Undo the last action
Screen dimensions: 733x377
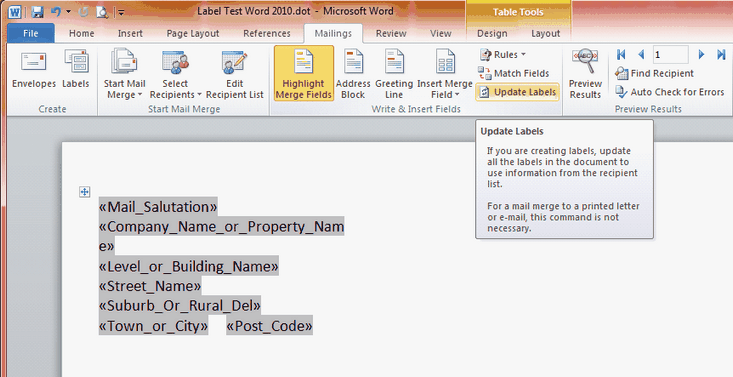click(56, 12)
